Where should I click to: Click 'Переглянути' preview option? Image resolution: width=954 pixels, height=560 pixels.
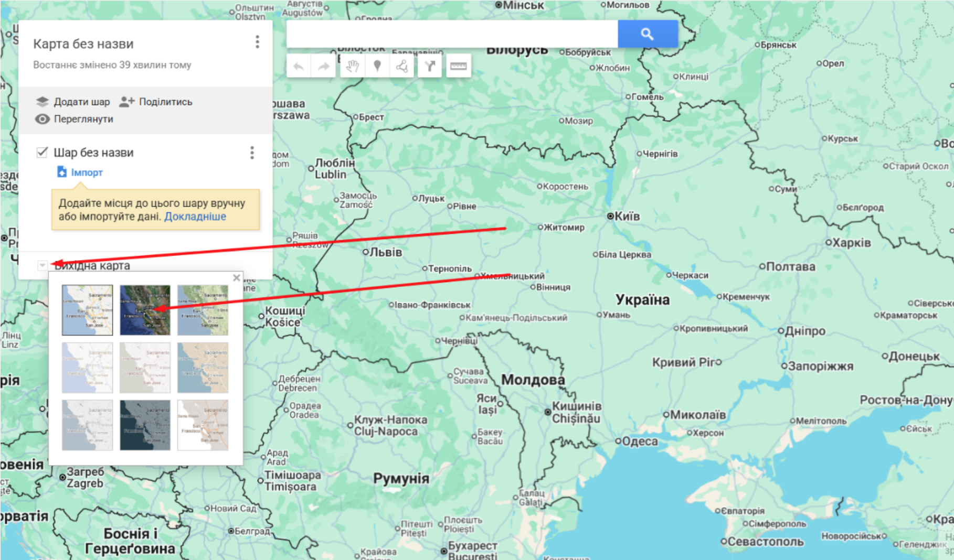[x=74, y=119]
